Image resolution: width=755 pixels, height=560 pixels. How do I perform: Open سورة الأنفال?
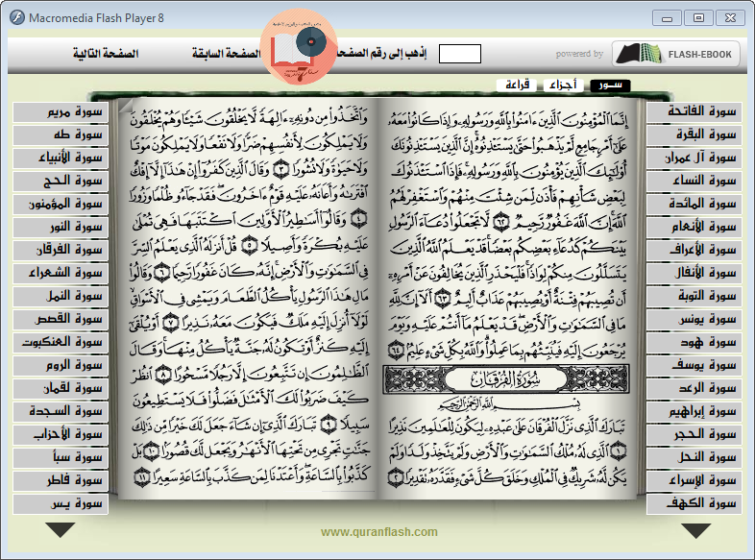click(694, 273)
